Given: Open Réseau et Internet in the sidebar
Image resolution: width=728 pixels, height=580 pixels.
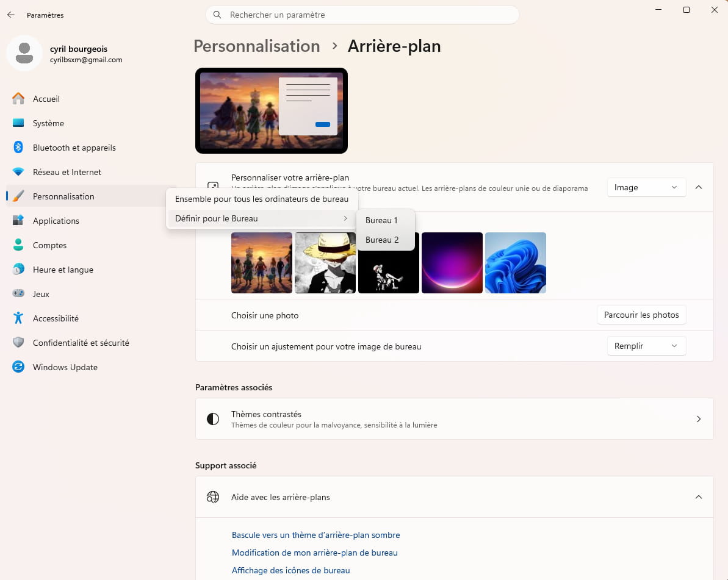Looking at the screenshot, I should tap(90, 172).
